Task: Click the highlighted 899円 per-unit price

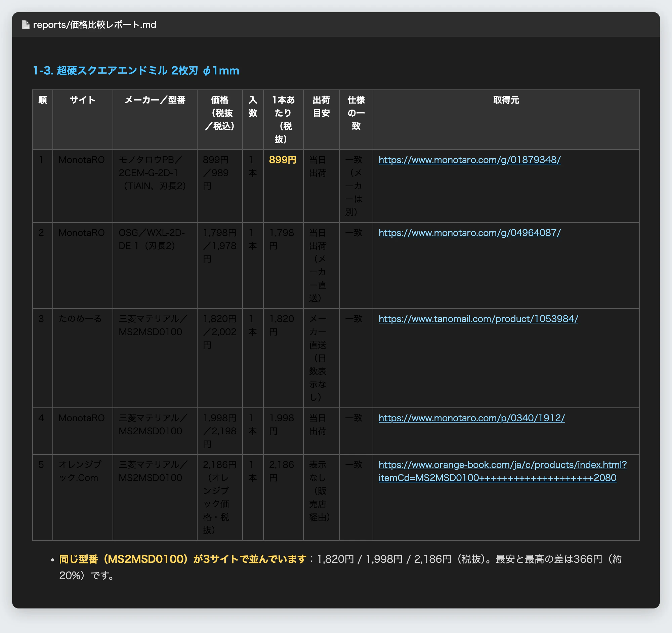Action: point(283,160)
